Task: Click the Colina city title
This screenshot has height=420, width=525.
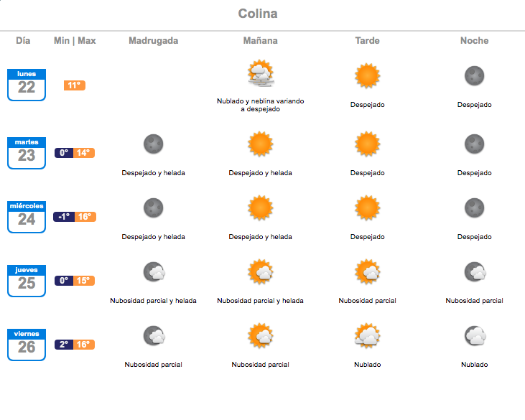Action: click(x=258, y=14)
